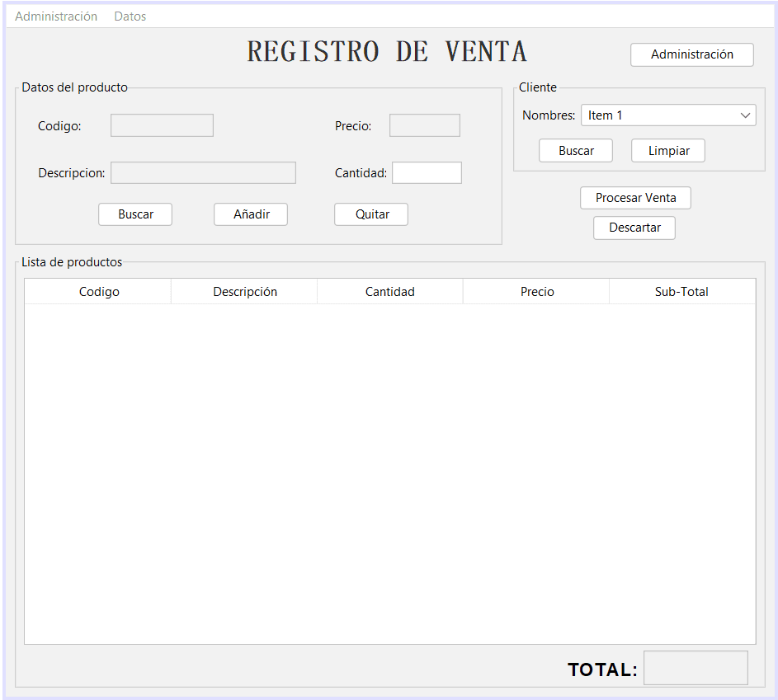Click Buscar in the Cliente panel
Screen dimensions: 778x700
click(576, 151)
